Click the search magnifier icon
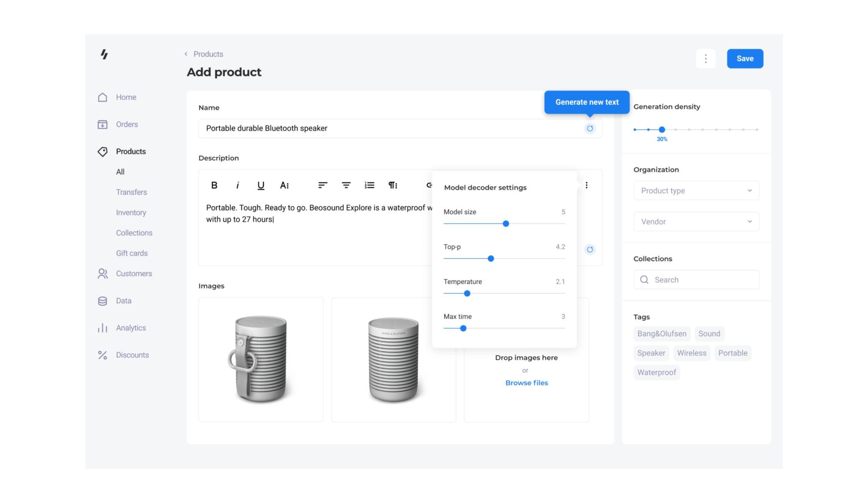This screenshot has width=868, height=503. (x=644, y=280)
